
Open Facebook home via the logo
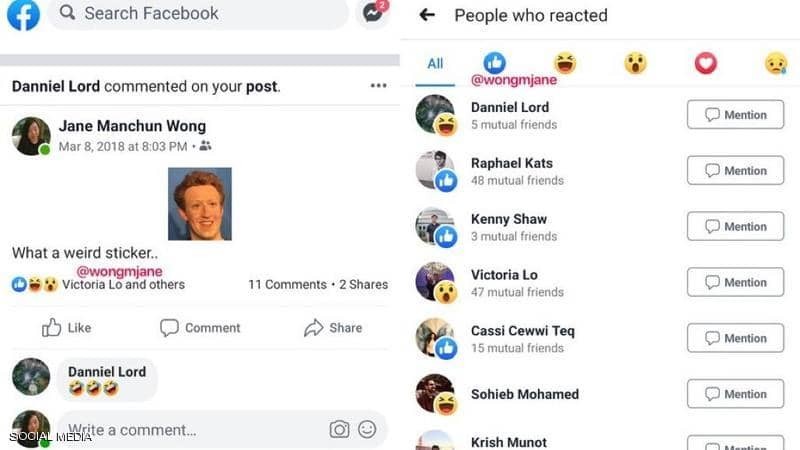click(x=23, y=14)
